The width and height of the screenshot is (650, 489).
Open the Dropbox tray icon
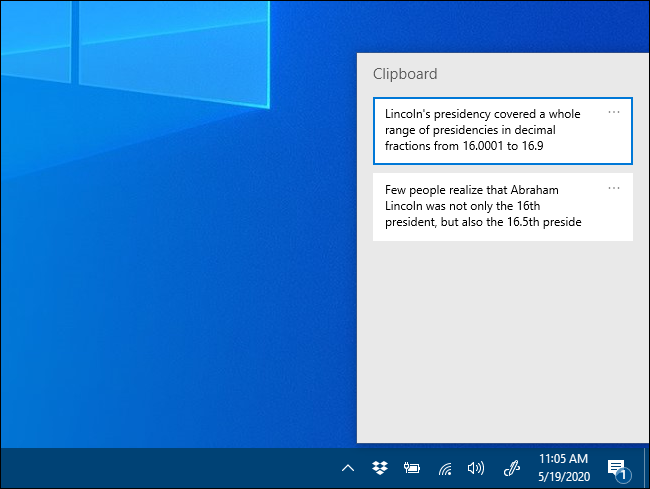(x=380, y=468)
